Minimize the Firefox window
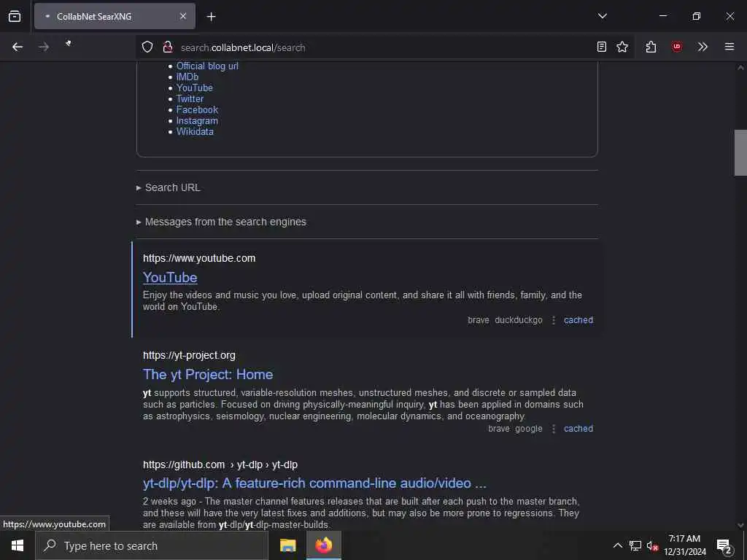This screenshot has width=747, height=560. click(662, 16)
